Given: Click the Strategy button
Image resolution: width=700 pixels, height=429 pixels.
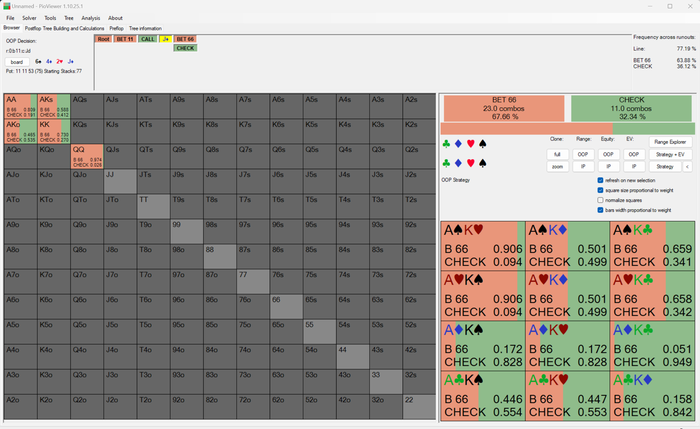Looking at the screenshot, I should 665,167.
